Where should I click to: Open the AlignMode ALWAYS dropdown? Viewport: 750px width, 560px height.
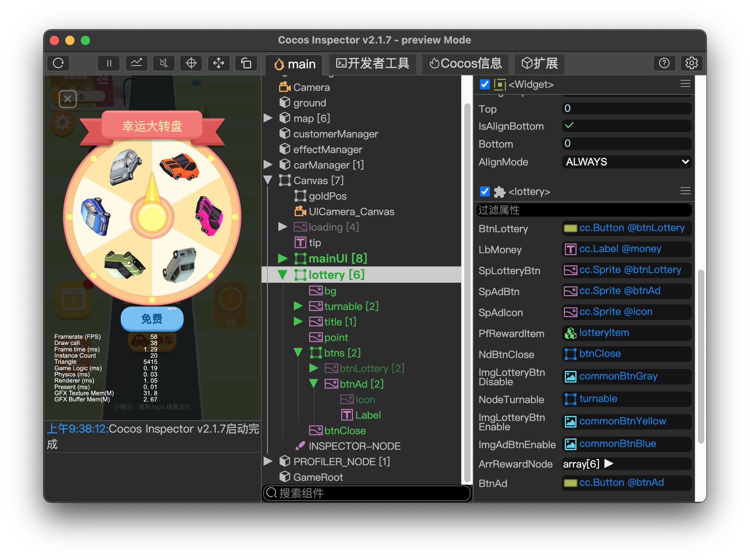626,162
